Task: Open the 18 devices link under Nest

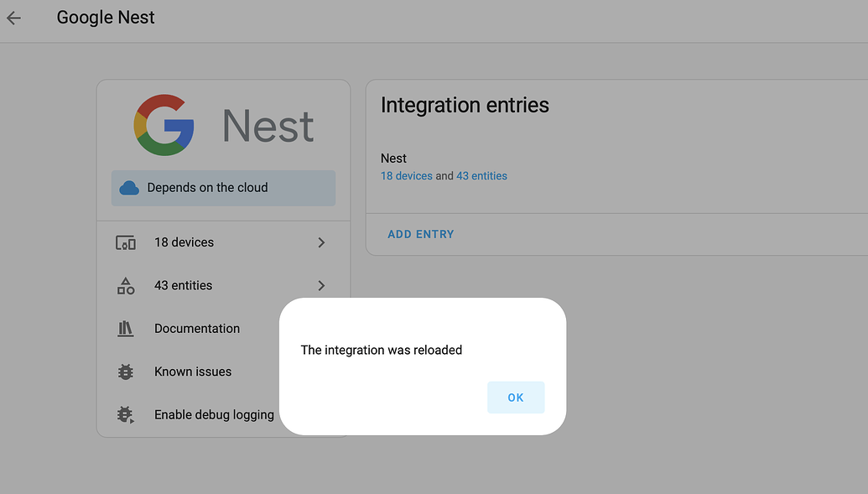Action: tap(407, 175)
